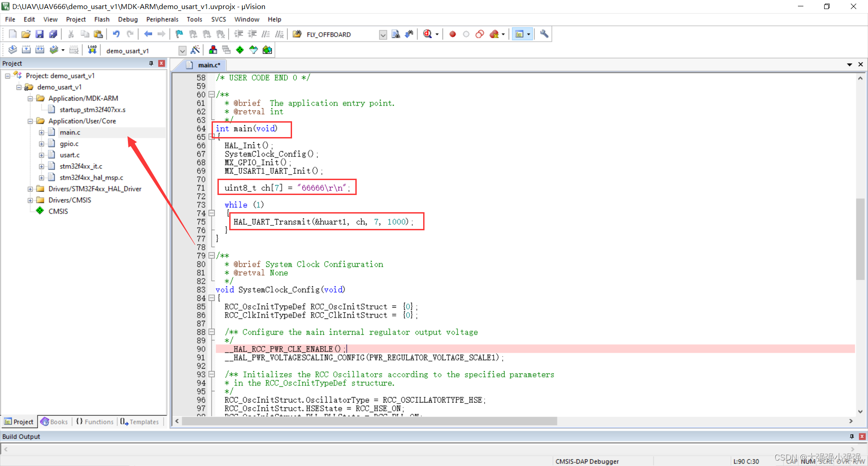Open the Peripherals menu
Screen dimensions: 868x466
[162, 19]
